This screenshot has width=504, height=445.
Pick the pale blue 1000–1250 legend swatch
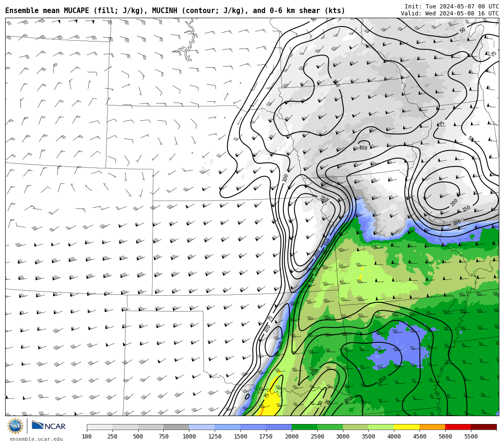point(202,427)
